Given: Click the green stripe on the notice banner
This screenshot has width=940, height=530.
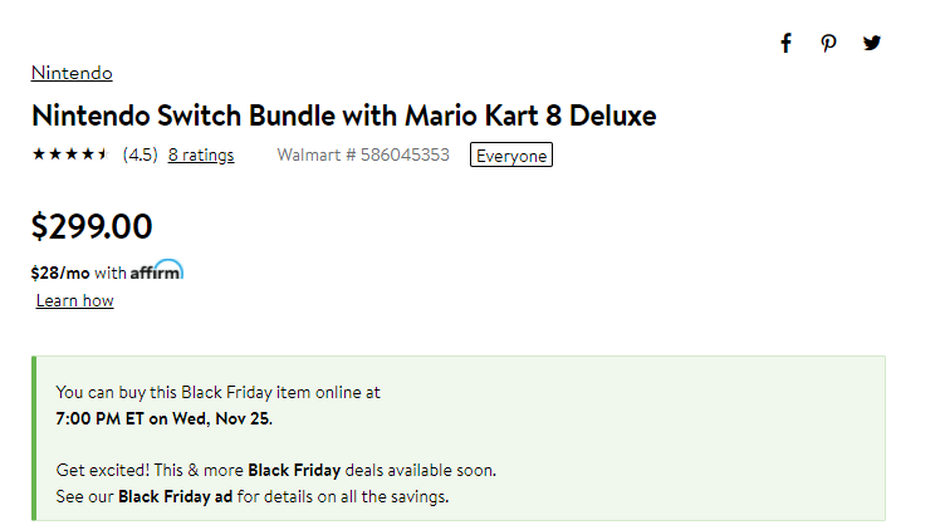Looking at the screenshot, I should pyautogui.click(x=34, y=438).
